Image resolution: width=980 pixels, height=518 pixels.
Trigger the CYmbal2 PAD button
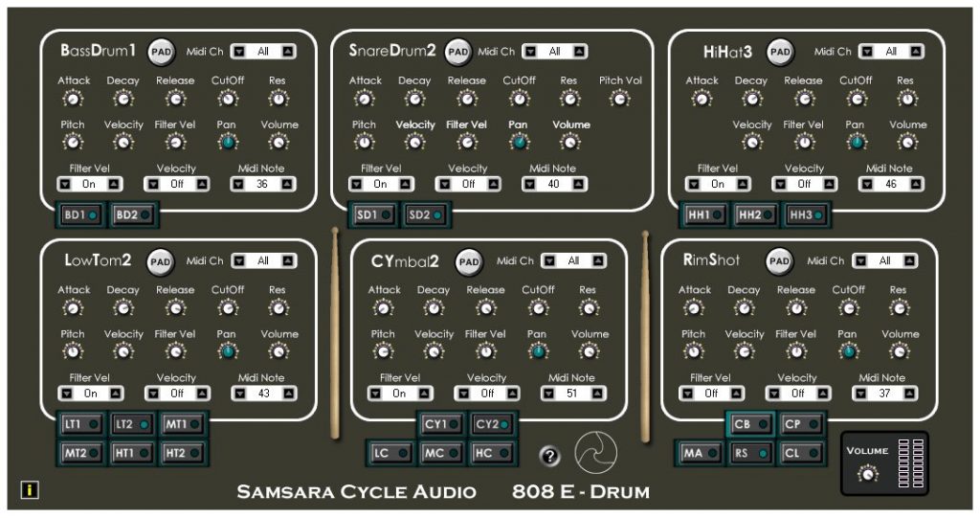point(469,262)
